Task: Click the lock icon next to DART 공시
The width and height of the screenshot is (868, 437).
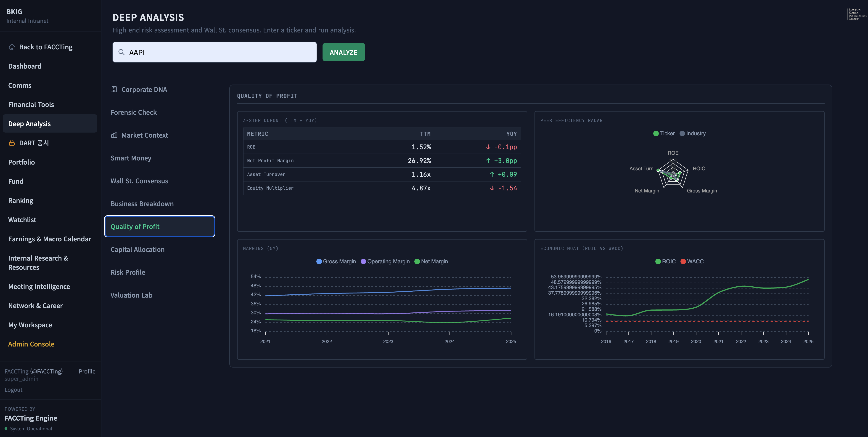Action: (x=12, y=143)
